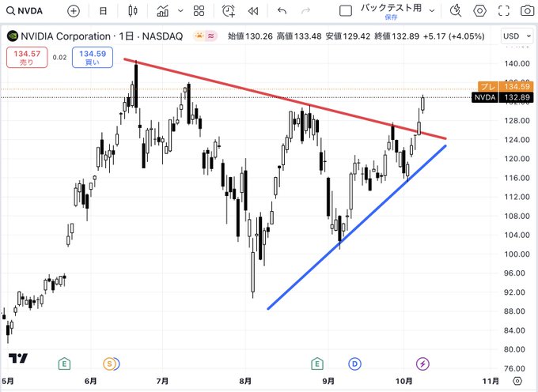Take a chart snapshot with the camera
538x392 pixels.
[528, 11]
